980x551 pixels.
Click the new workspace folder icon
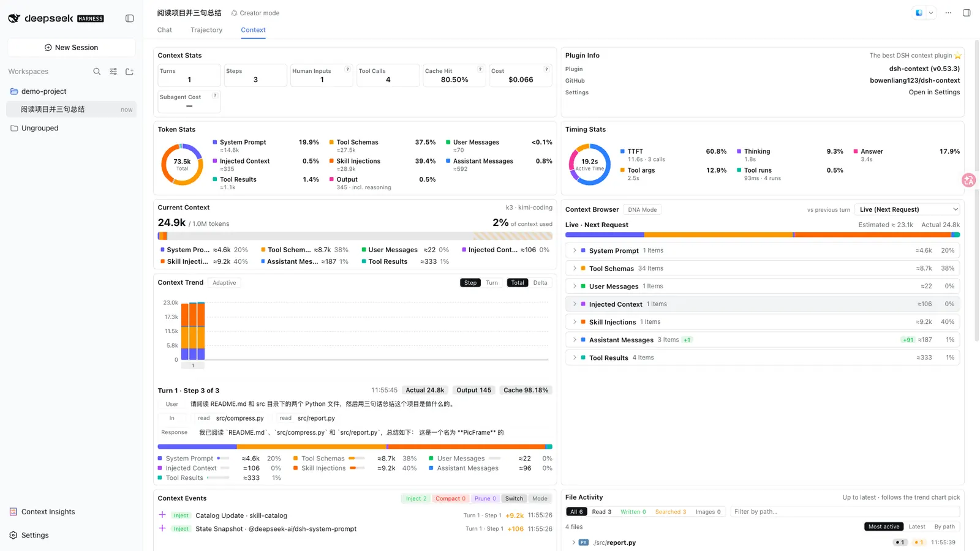click(129, 72)
